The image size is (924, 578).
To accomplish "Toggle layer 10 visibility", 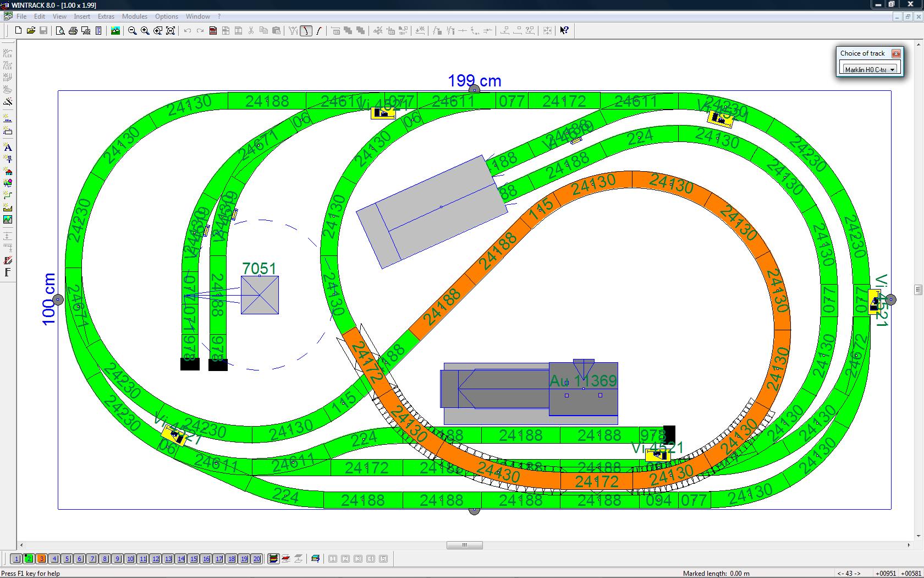I will [x=130, y=559].
